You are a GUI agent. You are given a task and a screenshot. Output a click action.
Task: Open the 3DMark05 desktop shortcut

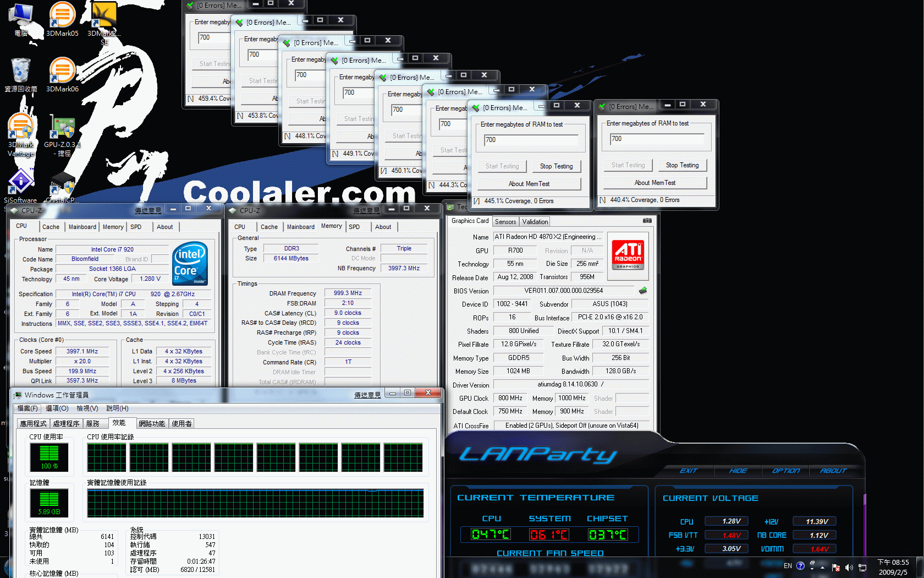click(62, 18)
